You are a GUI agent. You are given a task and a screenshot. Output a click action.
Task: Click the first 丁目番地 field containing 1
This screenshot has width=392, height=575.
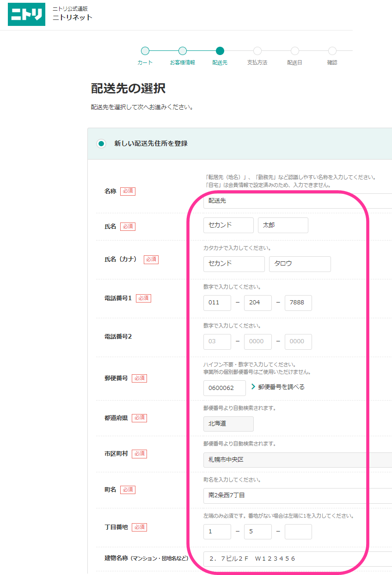tap(217, 532)
